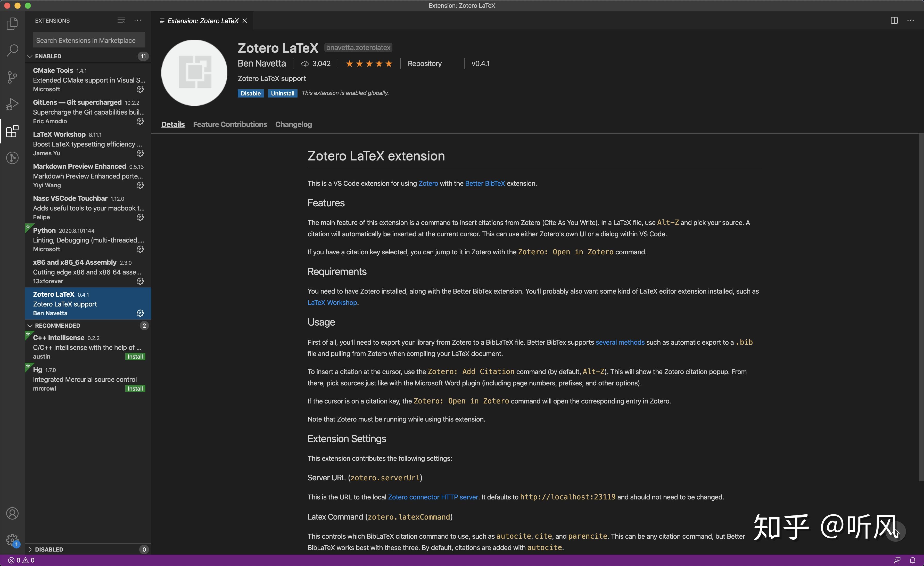This screenshot has width=924, height=566.
Task: Select the Python extension entry
Action: point(87,239)
